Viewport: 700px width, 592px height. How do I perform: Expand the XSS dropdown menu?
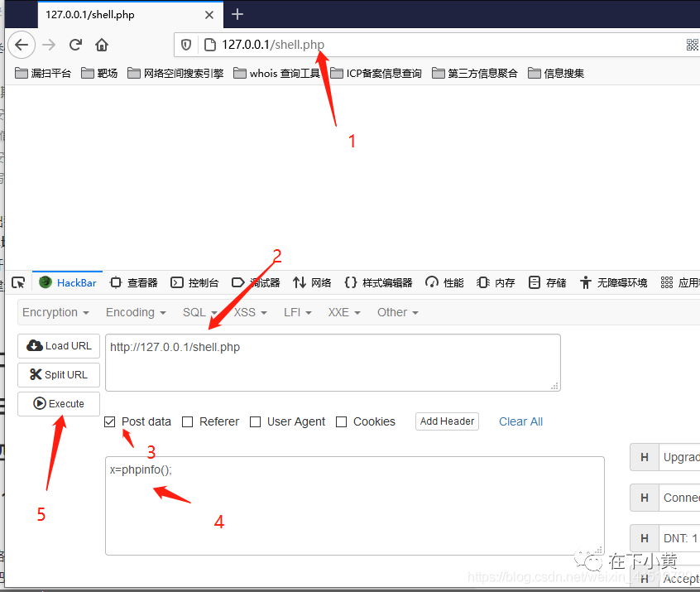tap(251, 312)
